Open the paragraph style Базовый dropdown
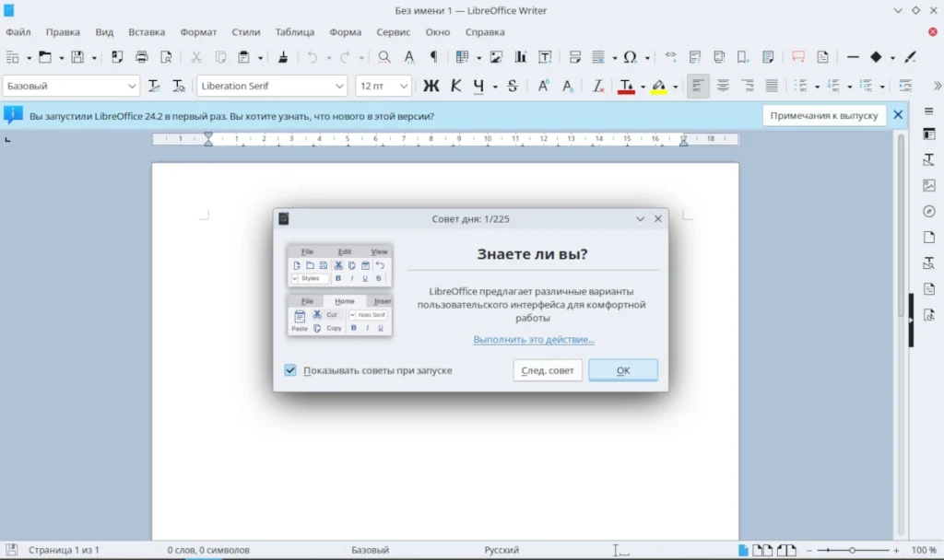Image resolution: width=944 pixels, height=560 pixels. click(132, 86)
